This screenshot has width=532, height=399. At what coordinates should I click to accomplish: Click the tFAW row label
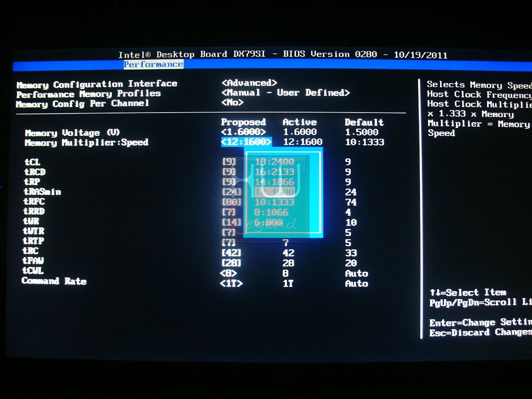tap(33, 261)
